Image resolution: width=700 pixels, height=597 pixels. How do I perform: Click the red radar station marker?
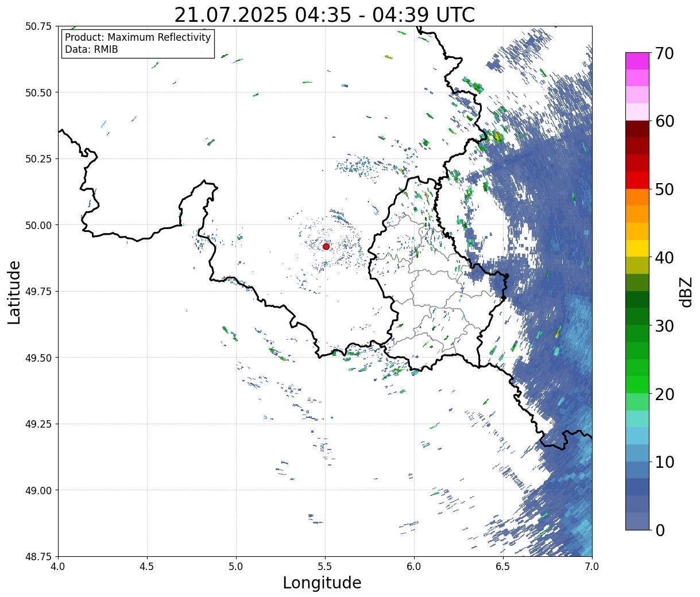click(x=326, y=246)
